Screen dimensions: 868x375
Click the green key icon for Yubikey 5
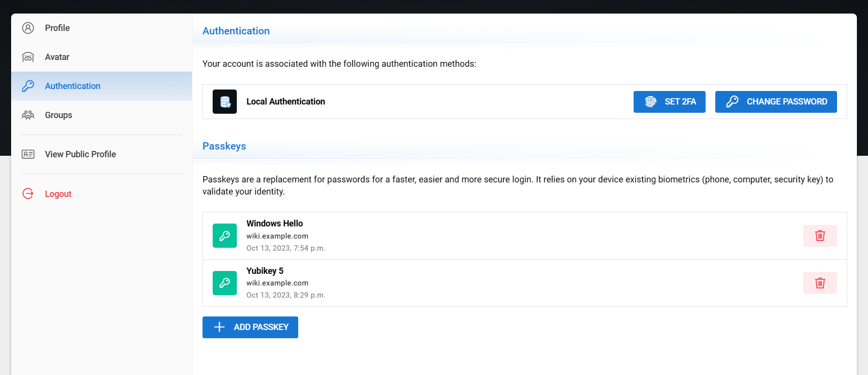tap(225, 283)
